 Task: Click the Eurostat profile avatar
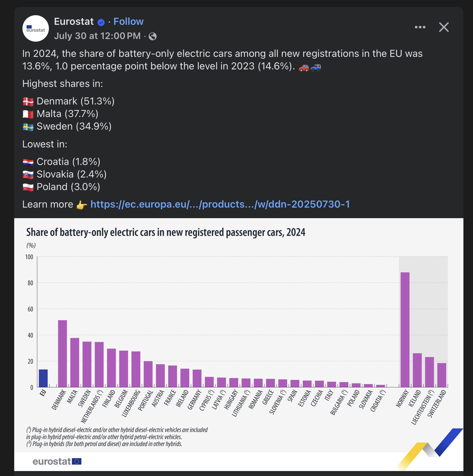click(x=36, y=28)
